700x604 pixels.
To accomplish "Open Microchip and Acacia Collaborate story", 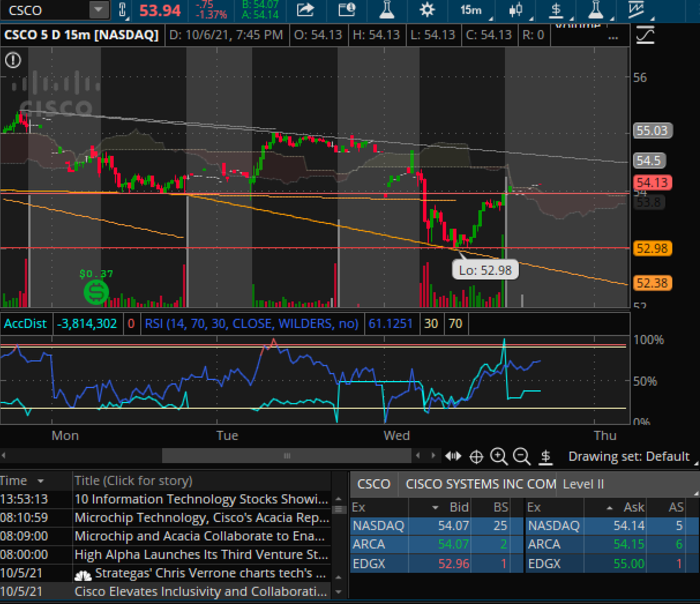I will (x=202, y=536).
